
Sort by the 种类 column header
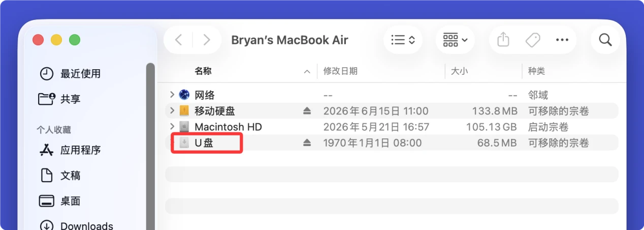pos(537,71)
